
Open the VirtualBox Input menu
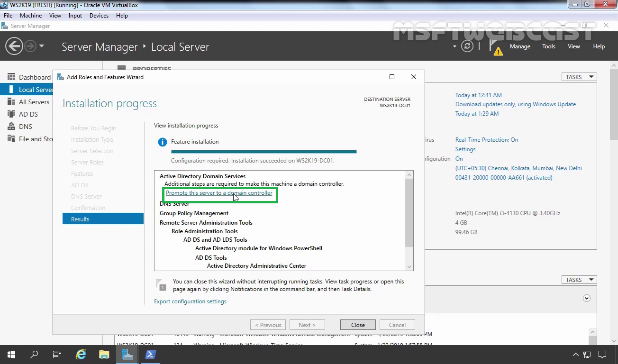tap(75, 16)
